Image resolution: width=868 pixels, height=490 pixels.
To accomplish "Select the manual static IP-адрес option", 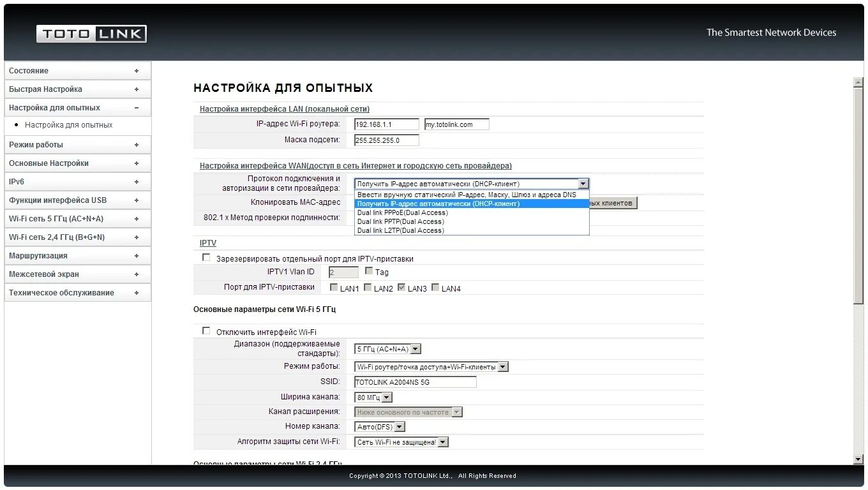I will 472,195.
